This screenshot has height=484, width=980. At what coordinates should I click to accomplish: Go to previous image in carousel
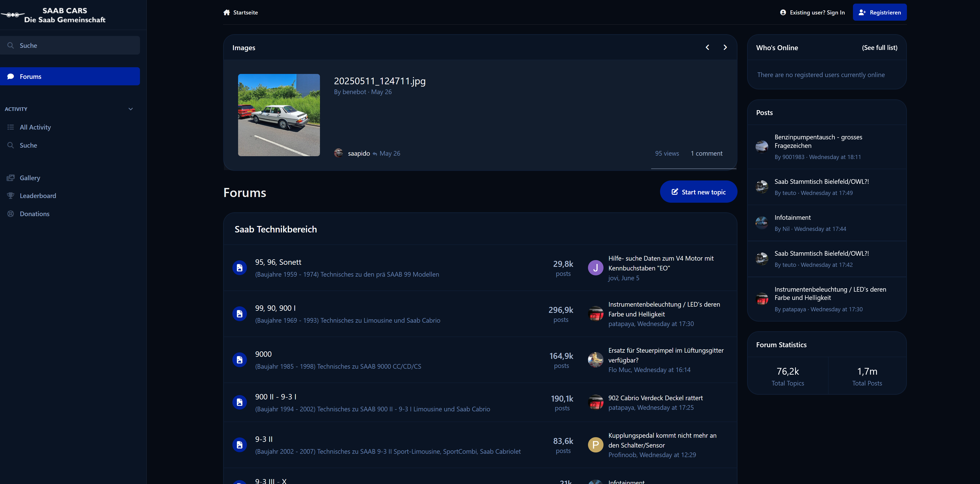pyautogui.click(x=707, y=47)
